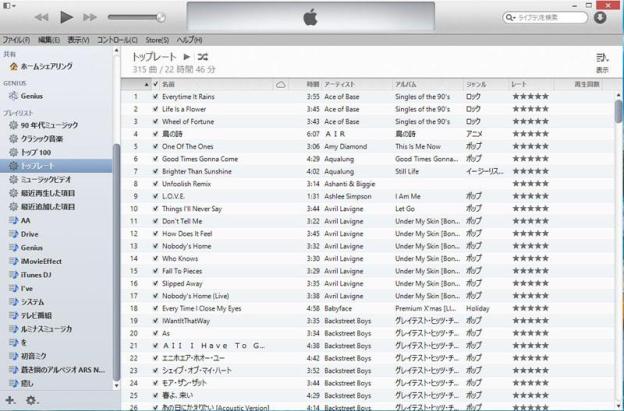Open the 編集(E) menu

49,40
